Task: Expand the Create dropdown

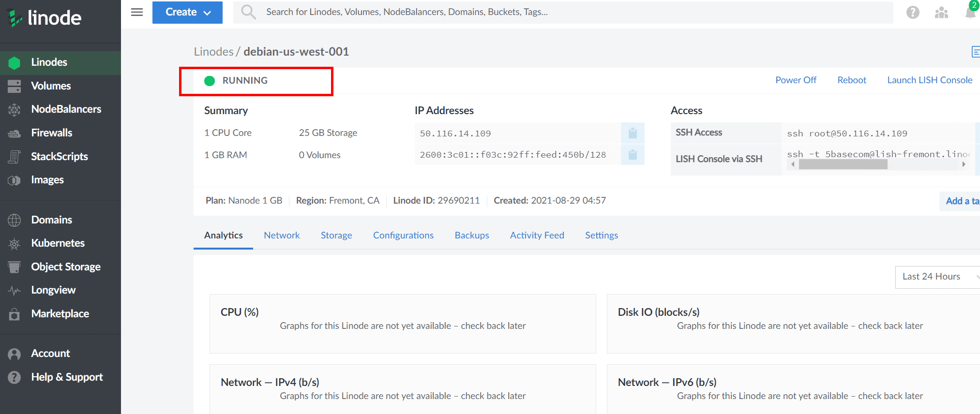Action: [x=187, y=12]
